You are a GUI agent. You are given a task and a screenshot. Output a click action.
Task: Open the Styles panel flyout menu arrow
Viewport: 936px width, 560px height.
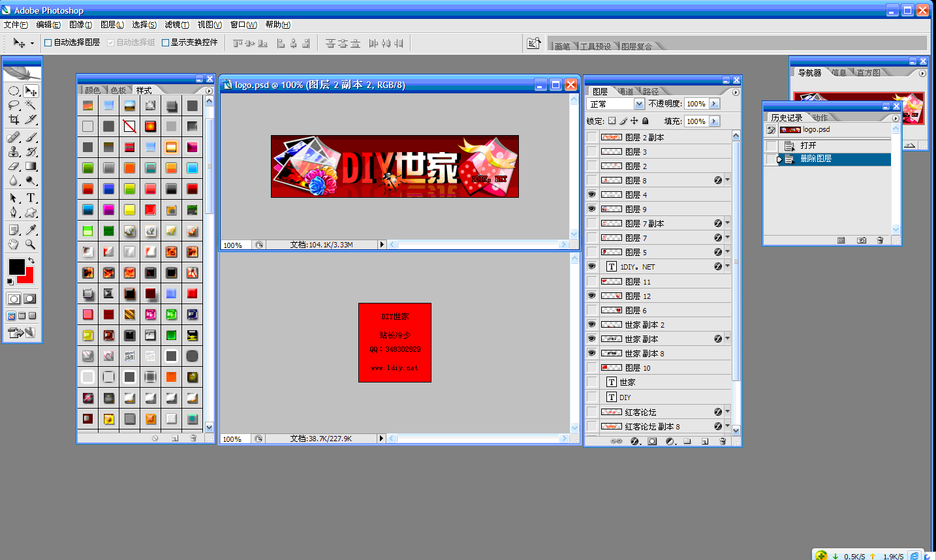tap(209, 91)
